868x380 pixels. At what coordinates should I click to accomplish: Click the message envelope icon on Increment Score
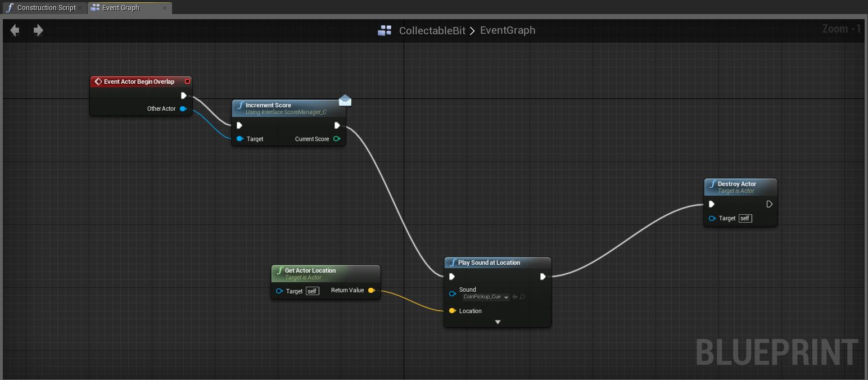pyautogui.click(x=345, y=101)
